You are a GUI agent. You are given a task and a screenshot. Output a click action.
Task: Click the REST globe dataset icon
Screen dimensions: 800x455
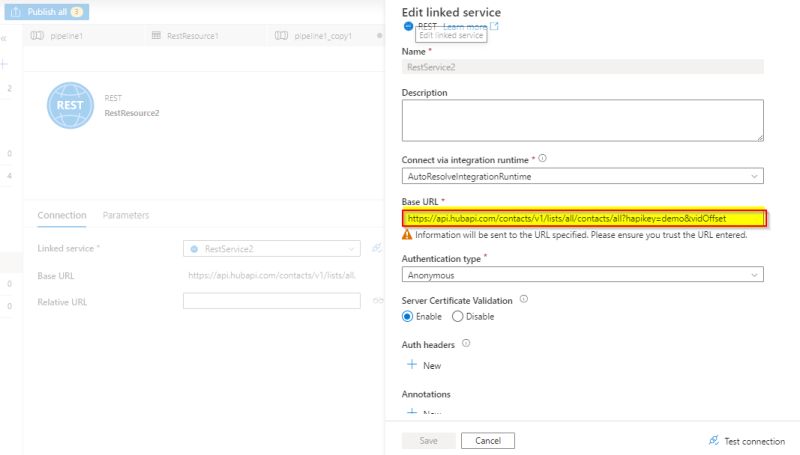(x=70, y=106)
